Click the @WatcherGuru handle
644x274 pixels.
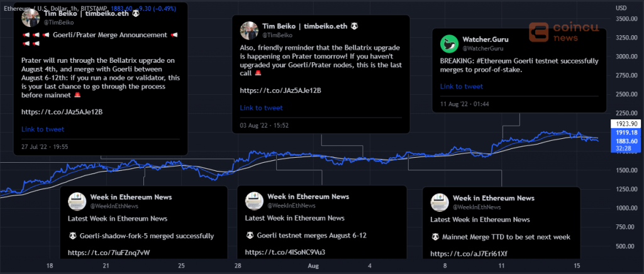click(483, 48)
